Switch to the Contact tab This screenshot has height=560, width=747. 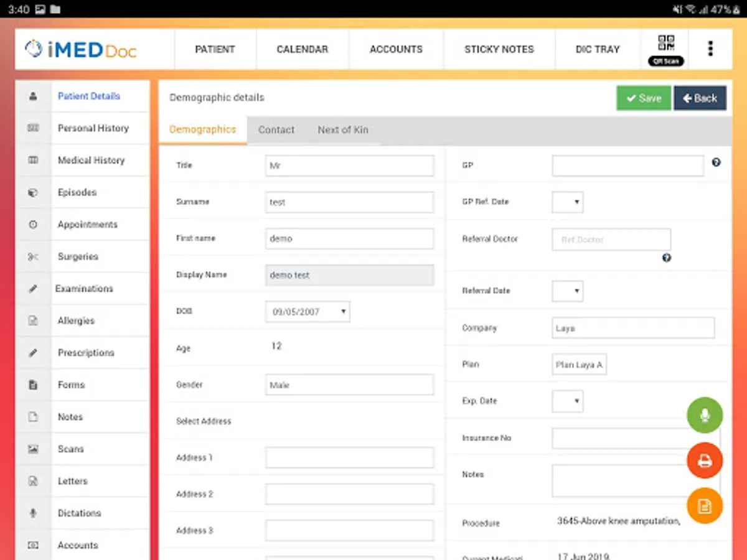276,130
